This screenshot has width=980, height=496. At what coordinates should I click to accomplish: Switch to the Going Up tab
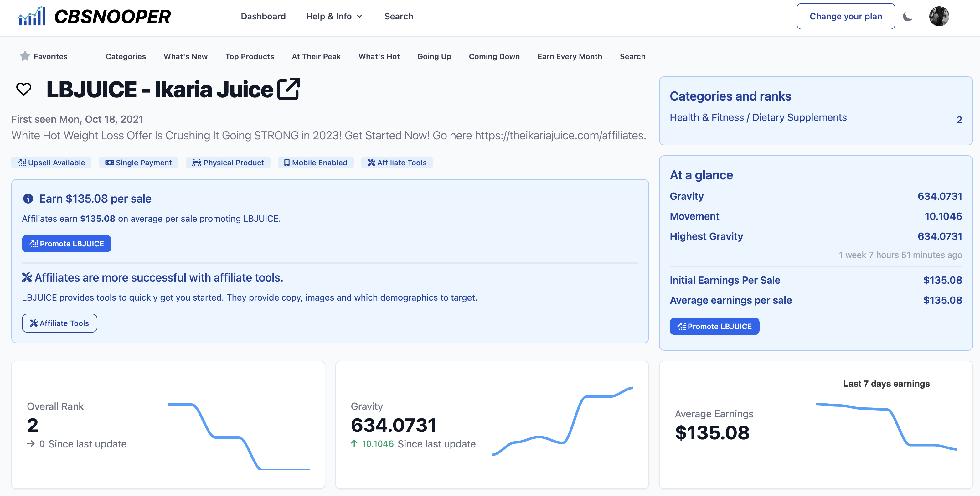coord(434,56)
